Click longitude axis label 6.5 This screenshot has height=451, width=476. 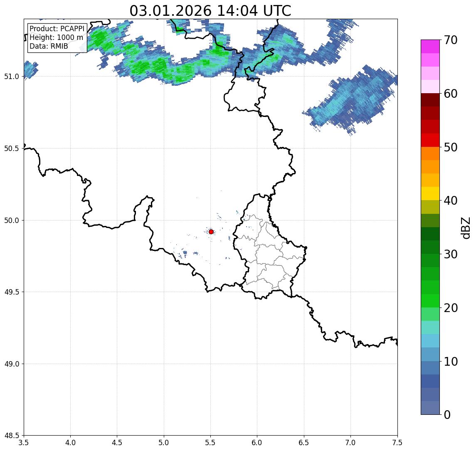[x=304, y=443]
